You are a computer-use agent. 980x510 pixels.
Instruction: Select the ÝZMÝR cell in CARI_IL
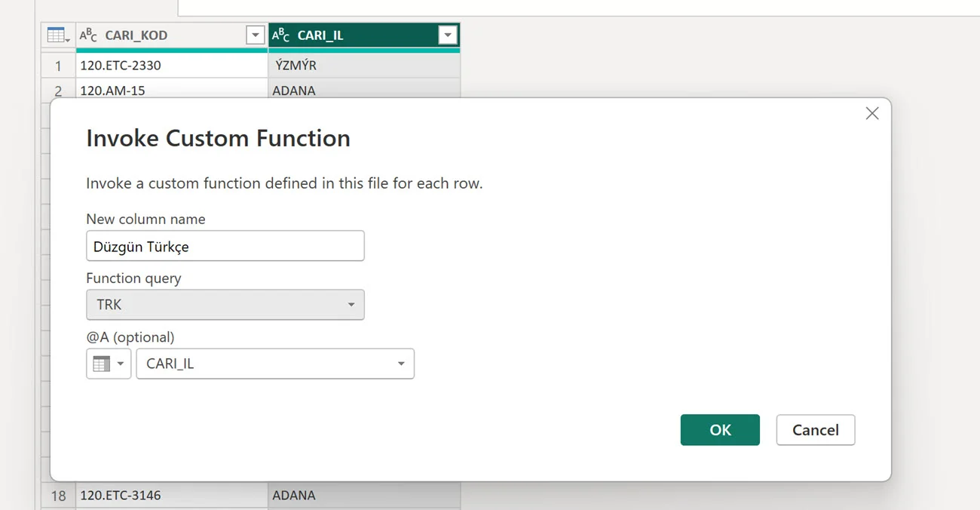pos(363,66)
